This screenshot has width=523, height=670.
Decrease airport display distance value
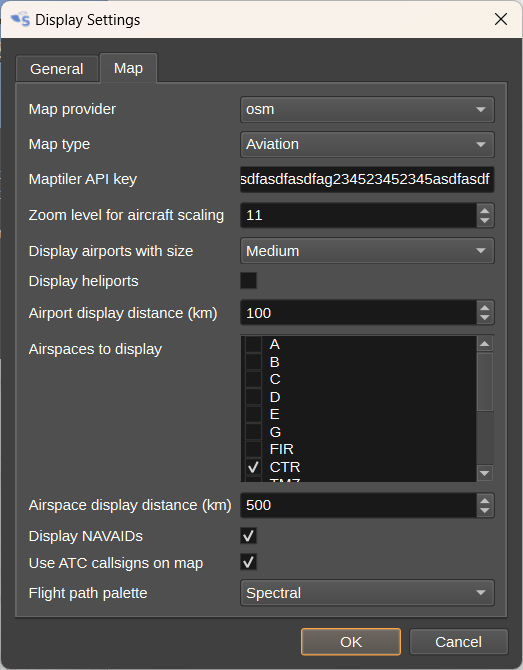pyautogui.click(x=485, y=318)
